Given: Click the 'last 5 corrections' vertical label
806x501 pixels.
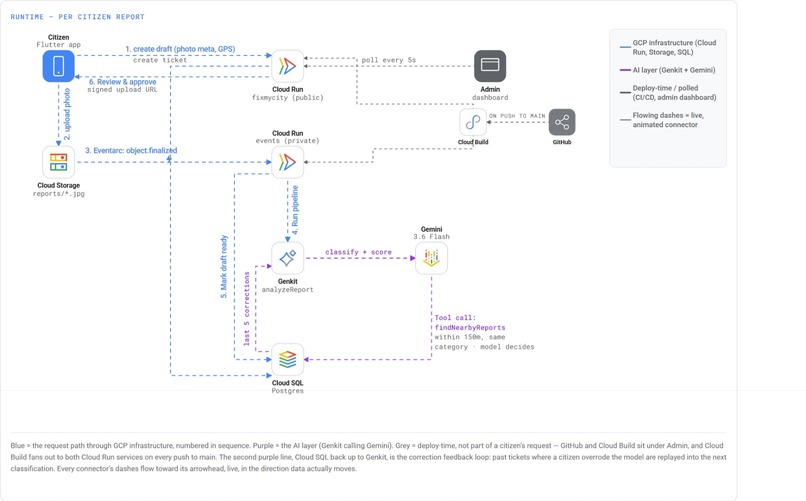Looking at the screenshot, I should [247, 308].
